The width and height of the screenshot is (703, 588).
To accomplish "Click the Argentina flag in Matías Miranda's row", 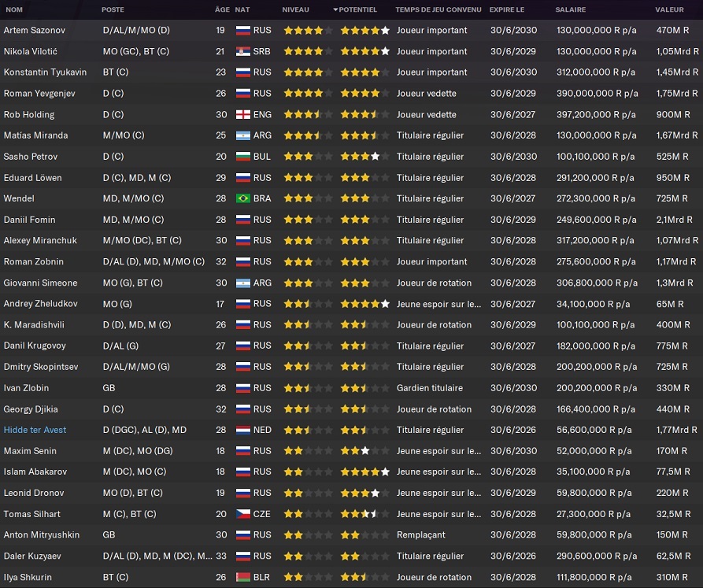I will (x=242, y=135).
